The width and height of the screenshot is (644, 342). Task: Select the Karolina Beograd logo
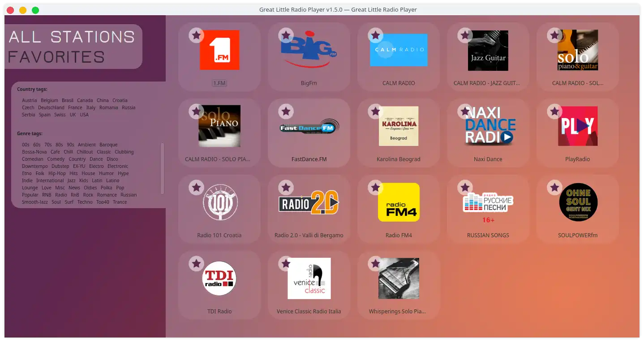click(x=399, y=126)
